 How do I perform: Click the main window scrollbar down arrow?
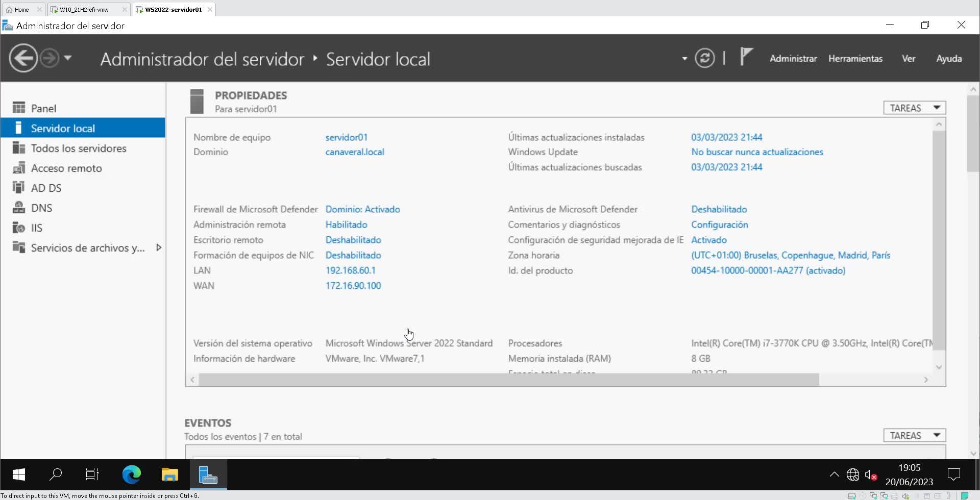click(973, 454)
